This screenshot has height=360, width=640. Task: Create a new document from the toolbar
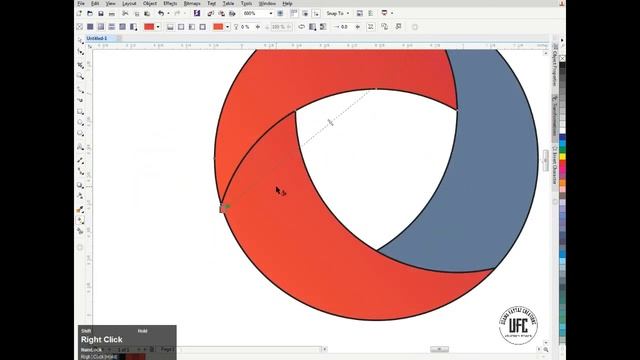pos(79,13)
